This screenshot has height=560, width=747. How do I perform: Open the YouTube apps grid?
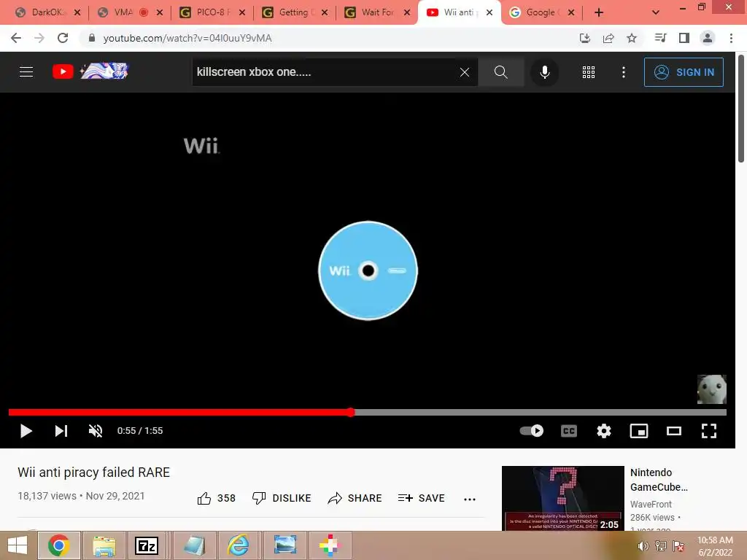point(589,72)
